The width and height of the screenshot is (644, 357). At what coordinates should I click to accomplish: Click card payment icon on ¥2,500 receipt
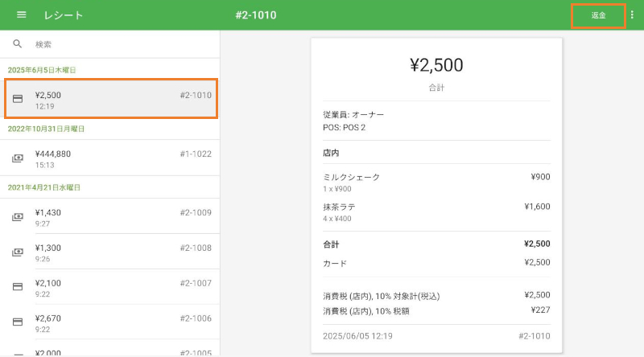pos(18,99)
